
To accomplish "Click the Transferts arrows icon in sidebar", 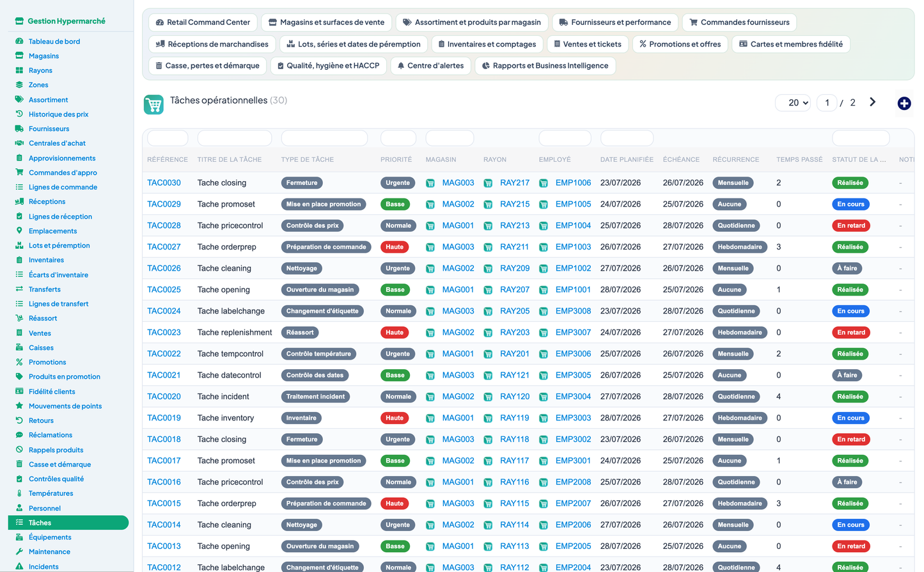I will click(x=19, y=289).
